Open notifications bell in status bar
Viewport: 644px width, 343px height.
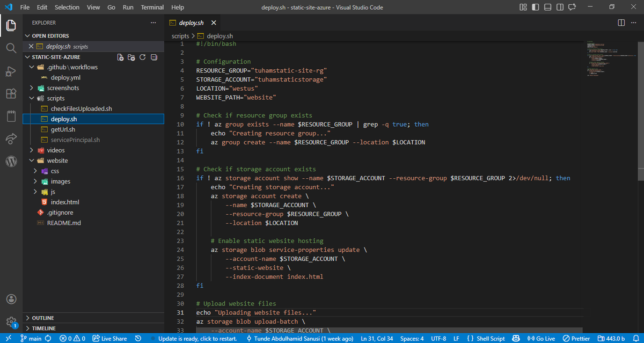(635, 339)
